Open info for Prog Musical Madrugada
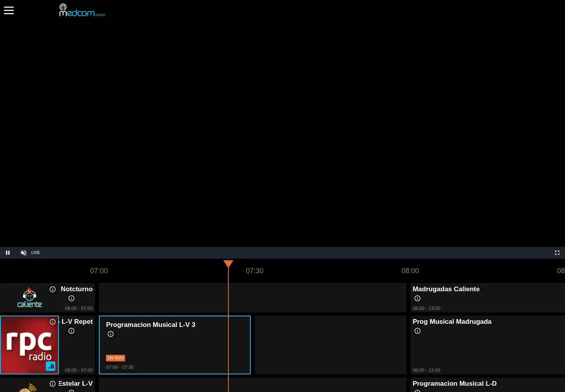Image resolution: width=565 pixels, height=392 pixels. [417, 331]
